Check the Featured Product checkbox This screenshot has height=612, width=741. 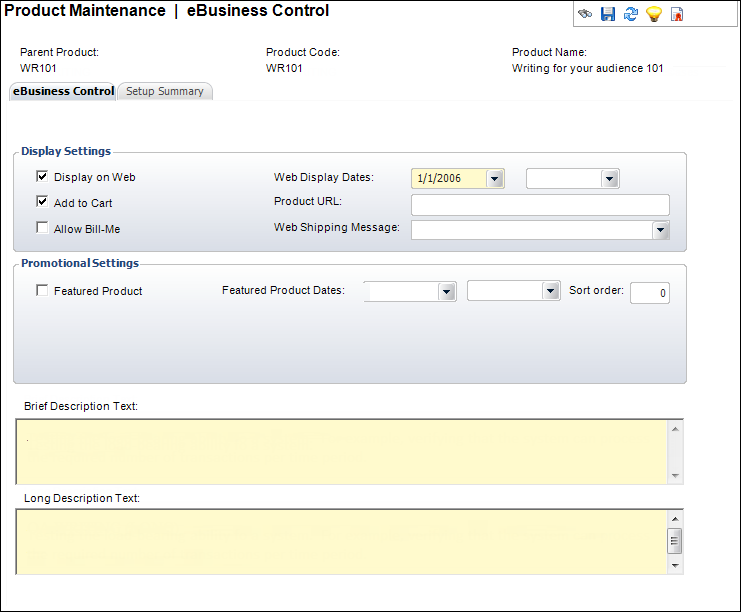click(x=42, y=291)
